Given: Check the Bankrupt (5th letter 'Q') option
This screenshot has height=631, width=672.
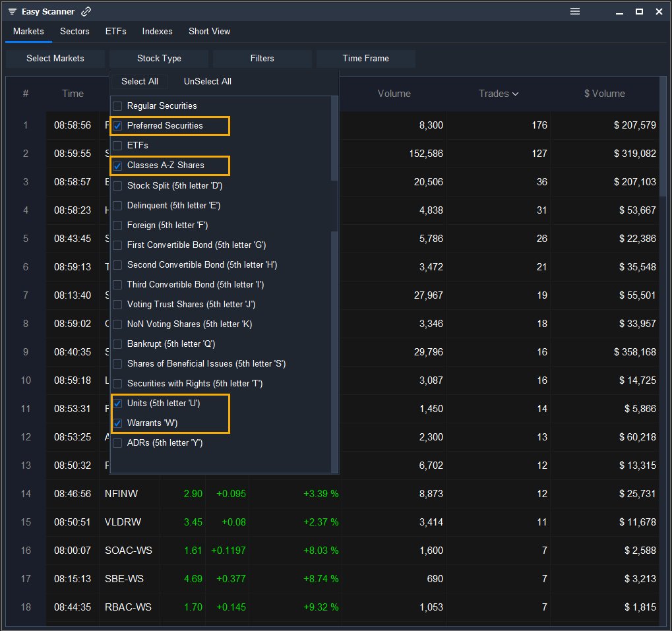Looking at the screenshot, I should pos(117,344).
